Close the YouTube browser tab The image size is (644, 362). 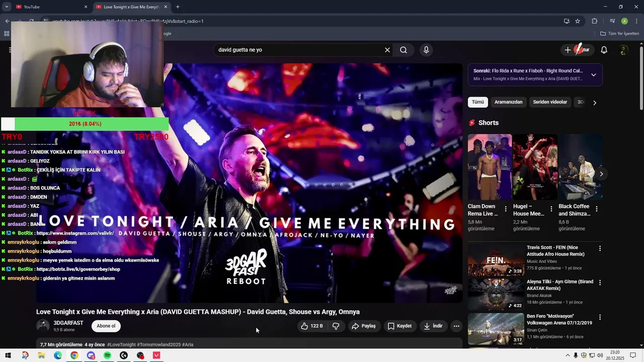coord(86,7)
